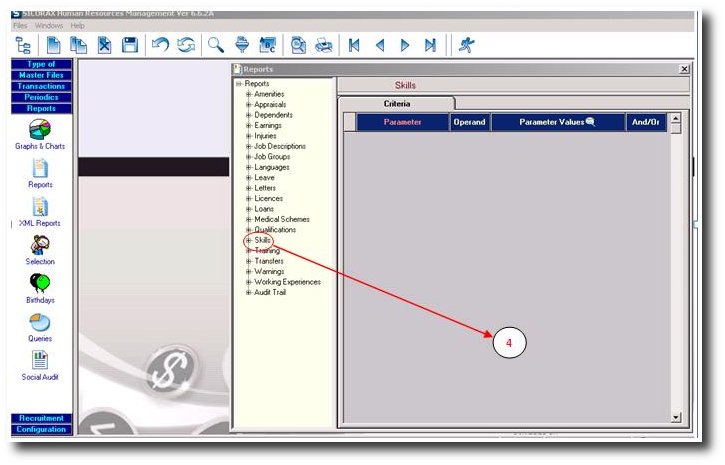Image resolution: width=725 pixels, height=465 pixels.
Task: Click the Undo arrow toolbar icon
Action: pos(160,45)
